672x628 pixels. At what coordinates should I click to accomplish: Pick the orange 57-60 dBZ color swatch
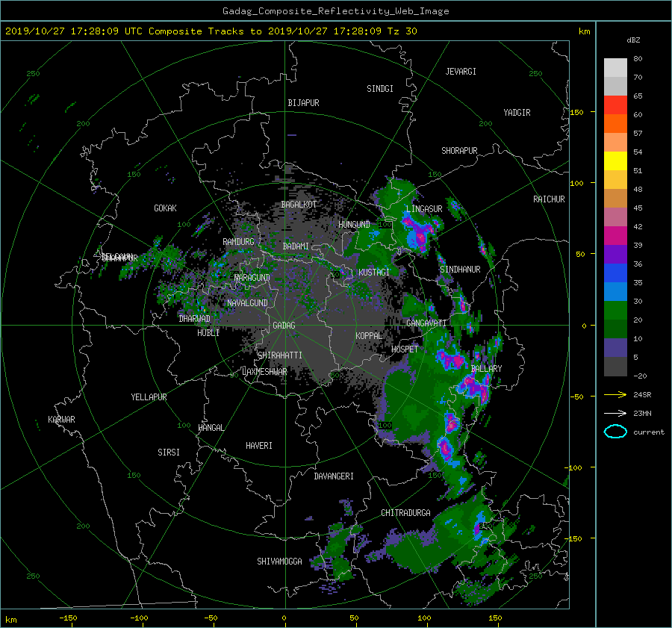615,123
